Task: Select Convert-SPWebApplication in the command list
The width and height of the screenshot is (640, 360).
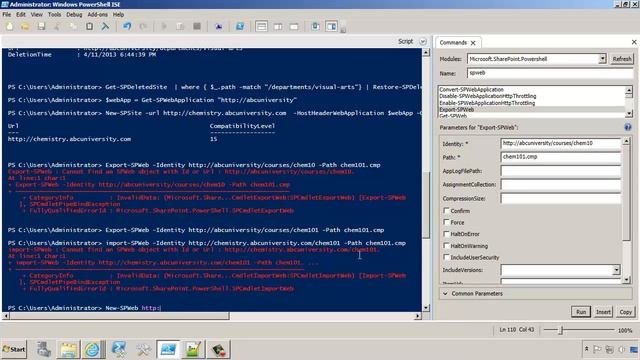Action: click(x=471, y=89)
